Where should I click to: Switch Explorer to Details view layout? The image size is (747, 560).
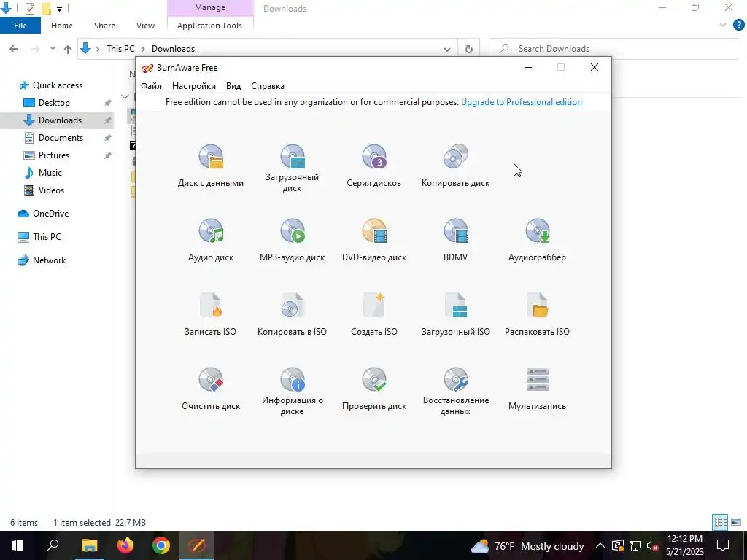720,522
